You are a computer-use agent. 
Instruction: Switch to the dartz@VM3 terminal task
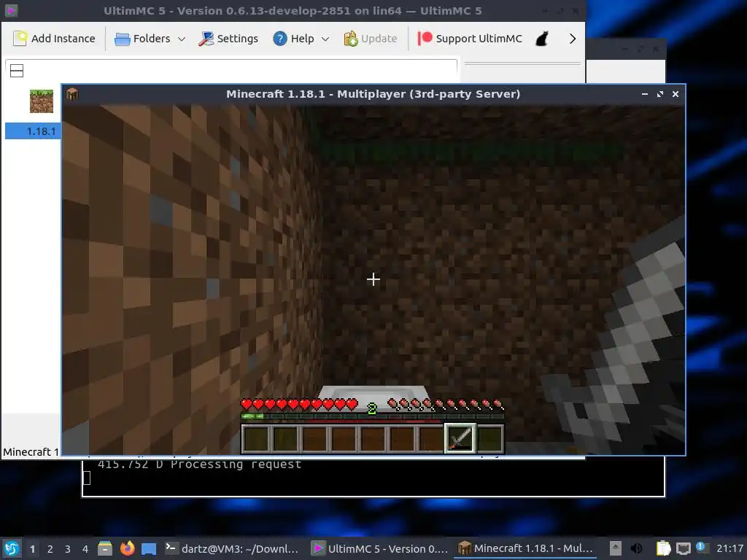[x=233, y=548]
